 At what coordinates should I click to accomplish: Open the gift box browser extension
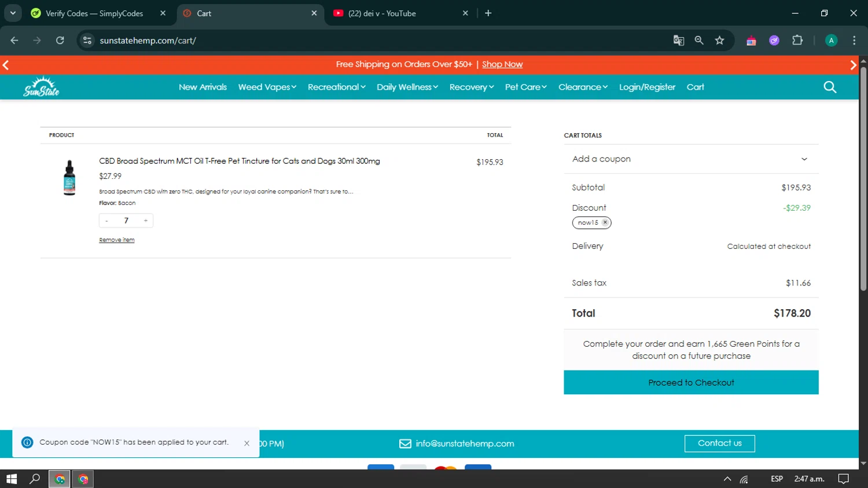751,41
